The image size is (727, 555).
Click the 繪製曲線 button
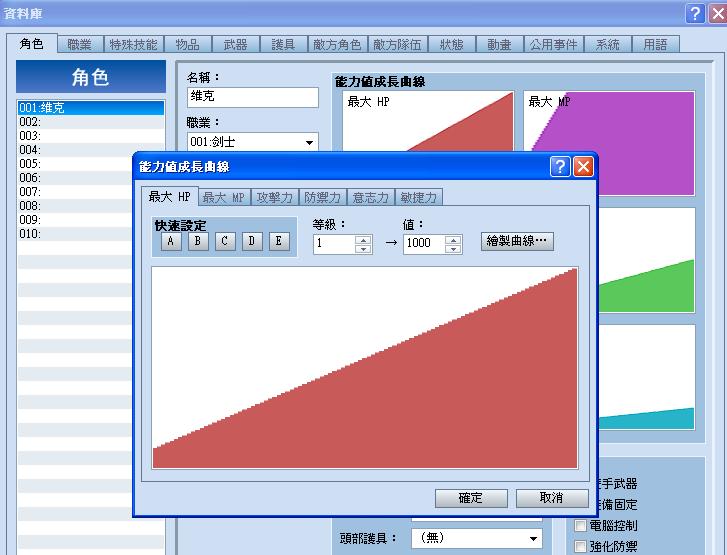click(x=517, y=241)
